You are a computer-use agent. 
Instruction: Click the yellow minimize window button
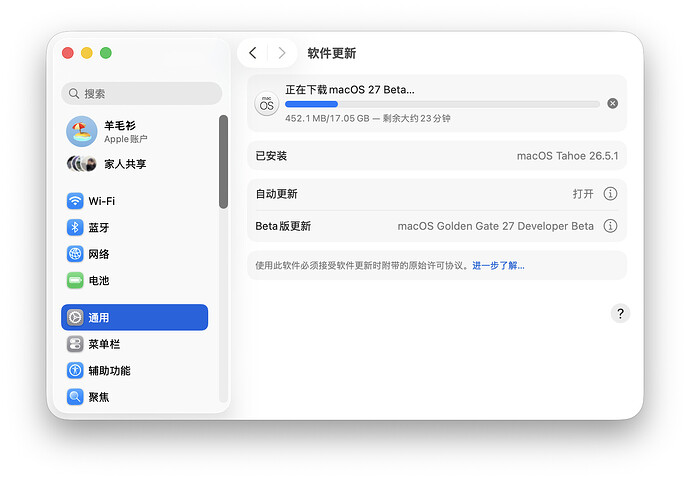point(87,53)
